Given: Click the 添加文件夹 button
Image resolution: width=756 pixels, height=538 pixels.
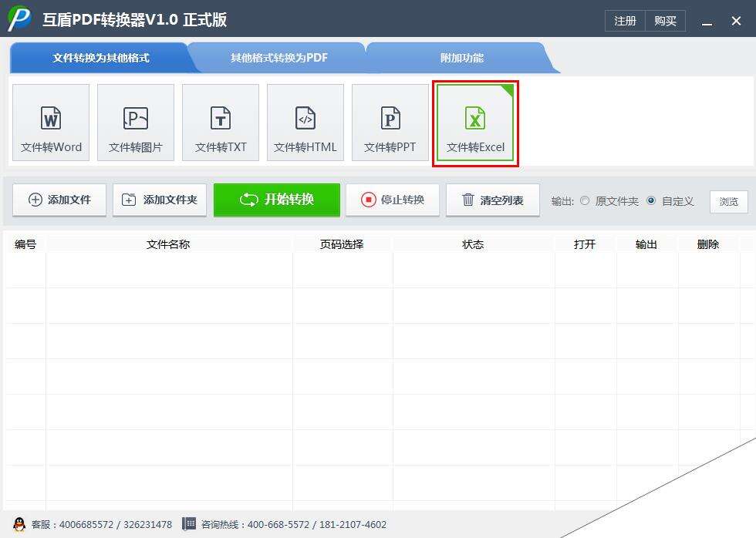Looking at the screenshot, I should (160, 200).
